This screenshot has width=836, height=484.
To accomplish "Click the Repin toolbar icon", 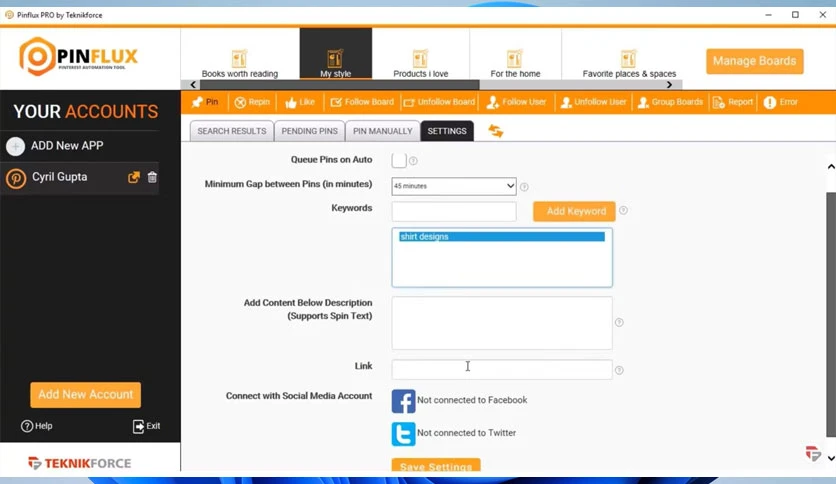I will (240, 102).
